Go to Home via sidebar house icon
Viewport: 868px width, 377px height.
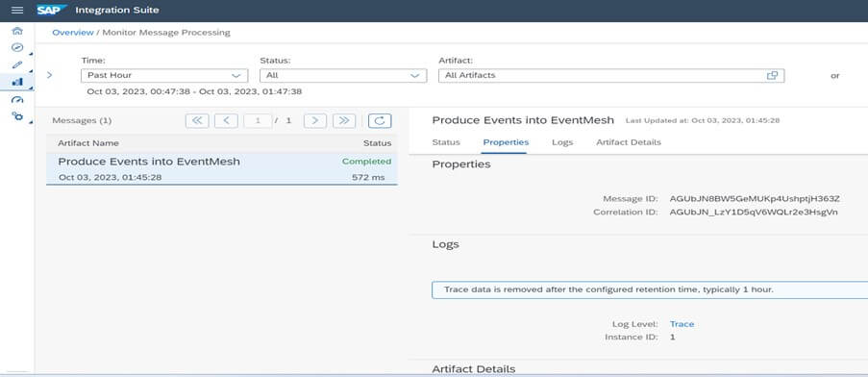click(17, 31)
